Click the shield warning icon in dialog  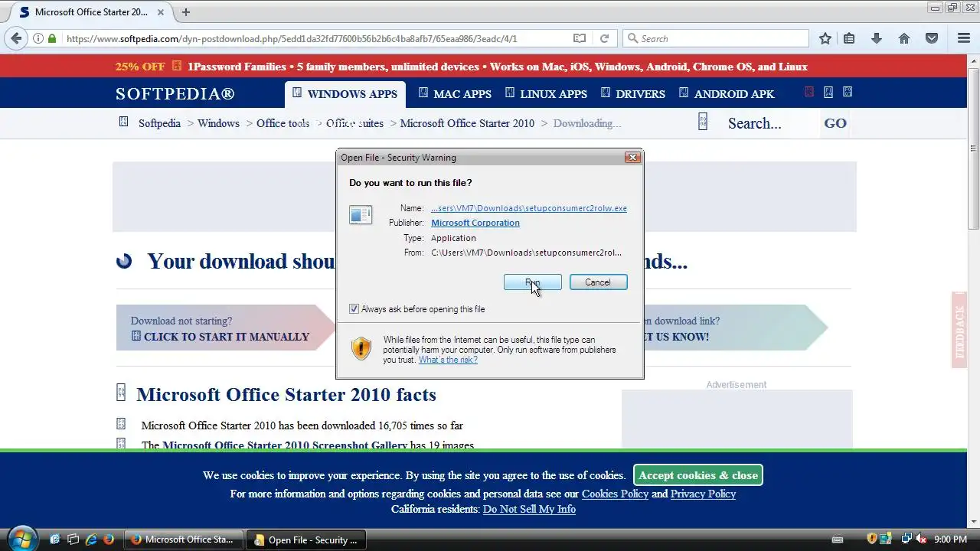(x=361, y=348)
